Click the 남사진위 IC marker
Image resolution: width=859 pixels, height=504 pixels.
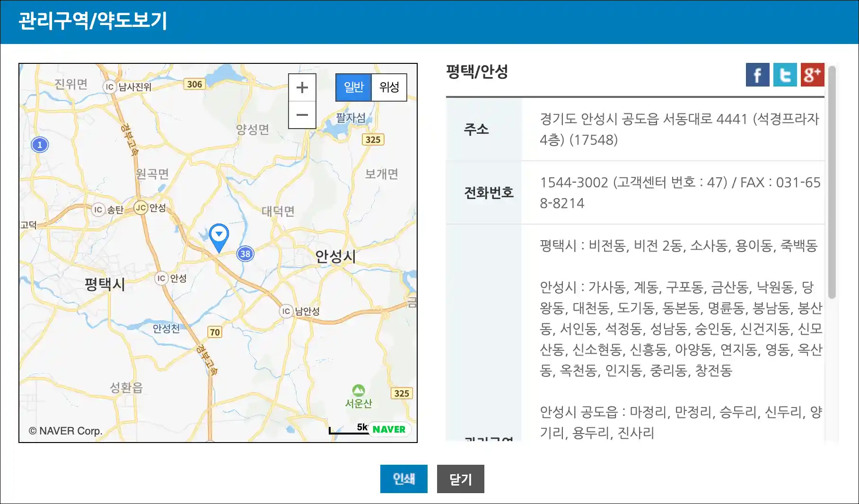click(x=109, y=87)
